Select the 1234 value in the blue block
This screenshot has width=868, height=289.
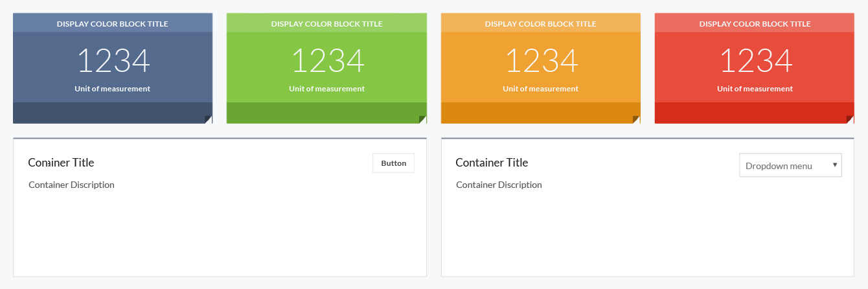tap(113, 62)
